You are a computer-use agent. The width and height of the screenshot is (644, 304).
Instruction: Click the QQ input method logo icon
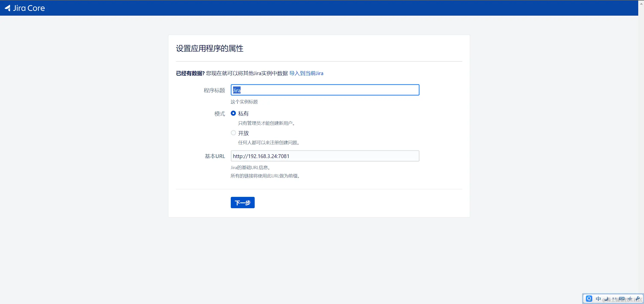[x=589, y=299]
